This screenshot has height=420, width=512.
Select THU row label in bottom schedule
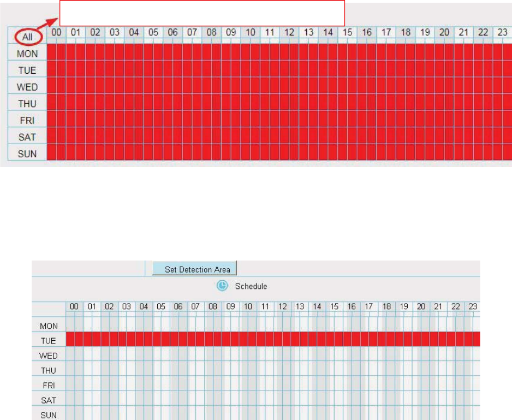coord(49,371)
